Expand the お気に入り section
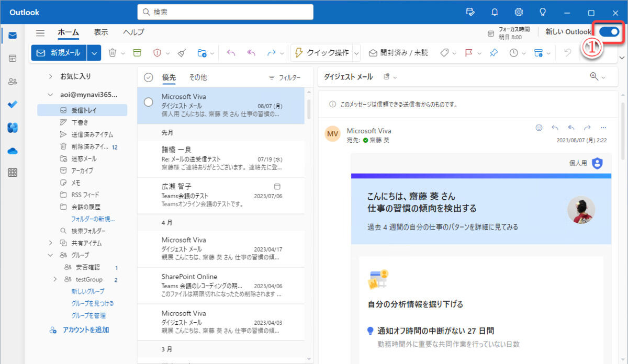The width and height of the screenshot is (628, 364). tap(50, 76)
